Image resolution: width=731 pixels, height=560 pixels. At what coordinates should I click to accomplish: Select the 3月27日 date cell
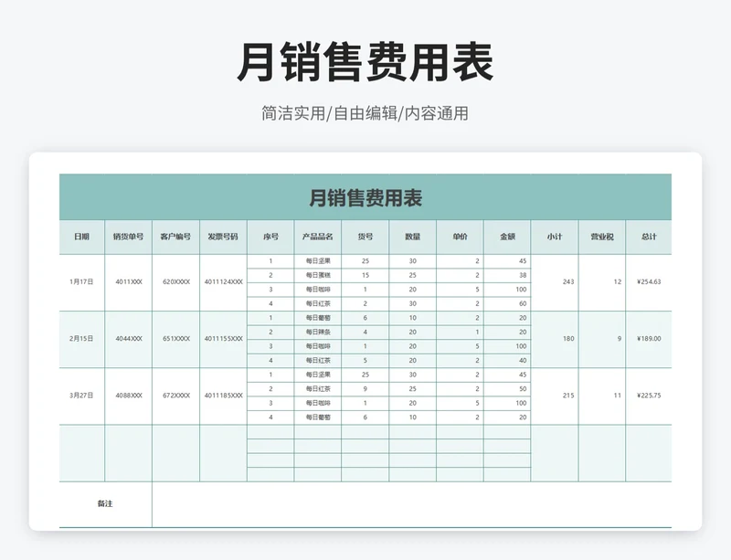pos(81,396)
